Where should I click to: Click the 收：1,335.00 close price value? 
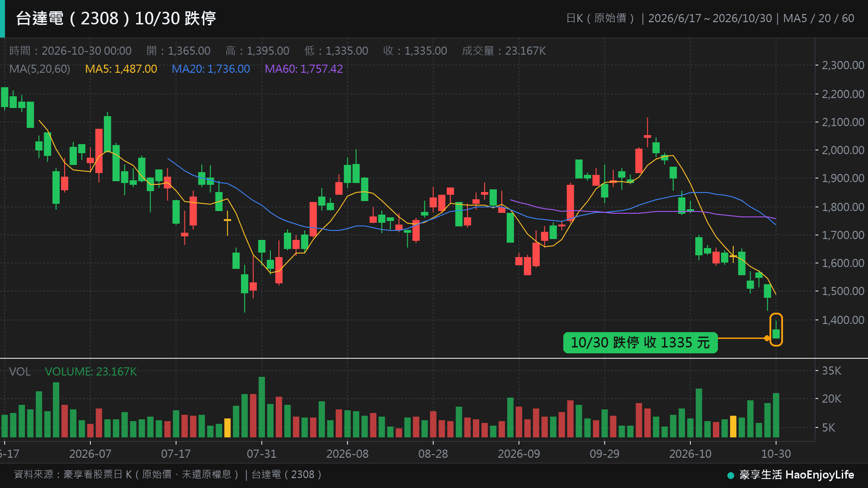point(415,51)
